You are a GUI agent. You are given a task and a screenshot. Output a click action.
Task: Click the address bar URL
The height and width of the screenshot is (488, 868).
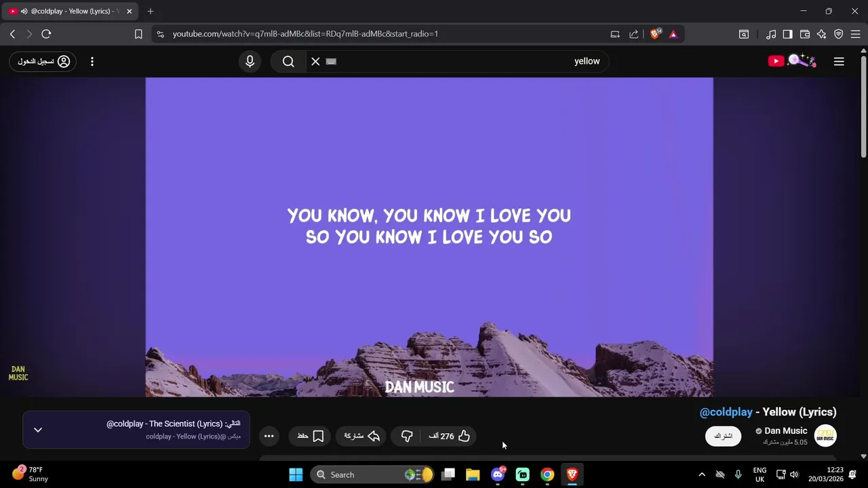point(305,34)
